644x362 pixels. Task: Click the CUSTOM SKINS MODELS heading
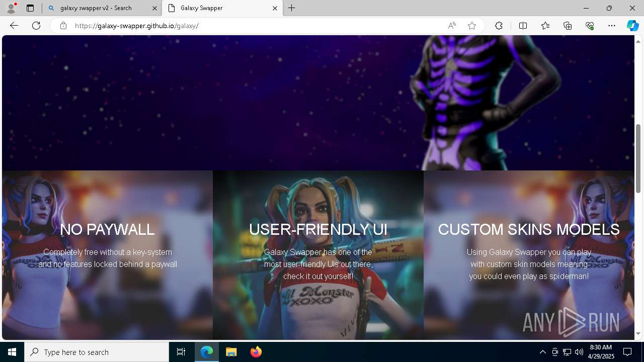click(529, 229)
